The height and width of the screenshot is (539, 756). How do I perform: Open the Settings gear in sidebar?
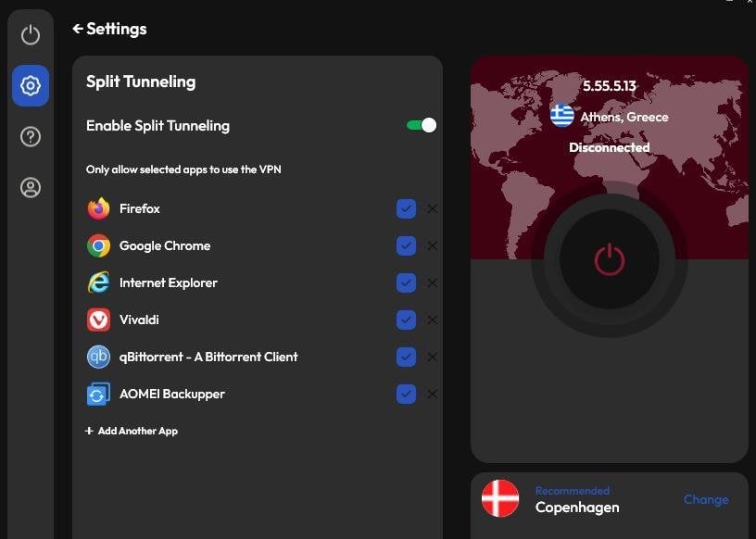click(x=31, y=86)
